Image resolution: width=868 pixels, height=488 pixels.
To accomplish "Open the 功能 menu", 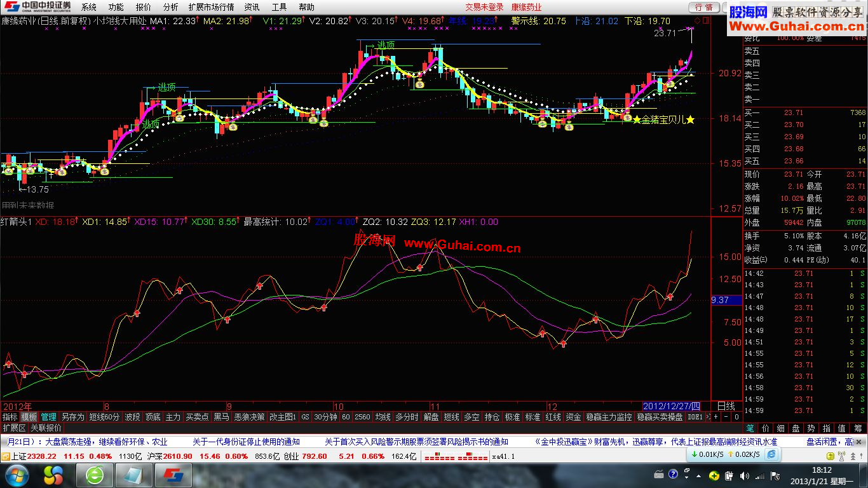I will point(116,7).
